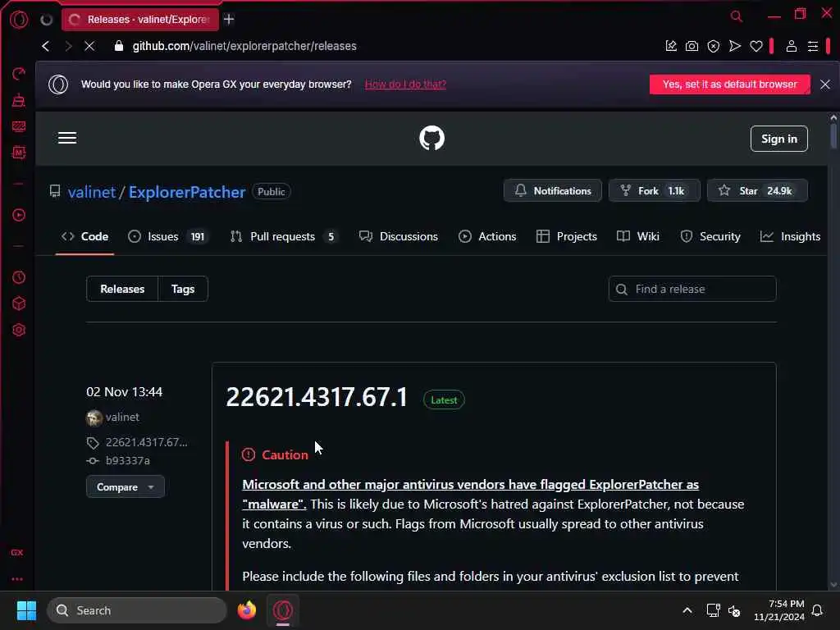Click the tab search magnifier icon
The height and width of the screenshot is (630, 840).
pos(737,16)
